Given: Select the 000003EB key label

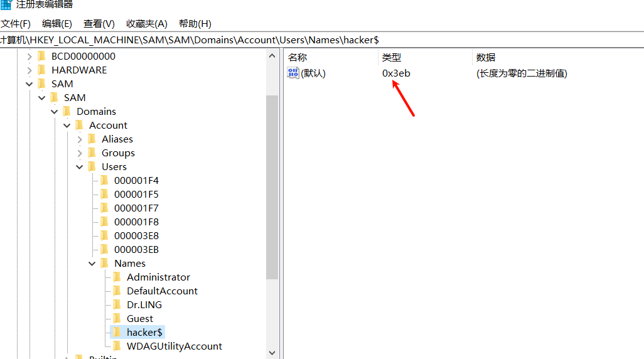Looking at the screenshot, I should click(x=136, y=249).
